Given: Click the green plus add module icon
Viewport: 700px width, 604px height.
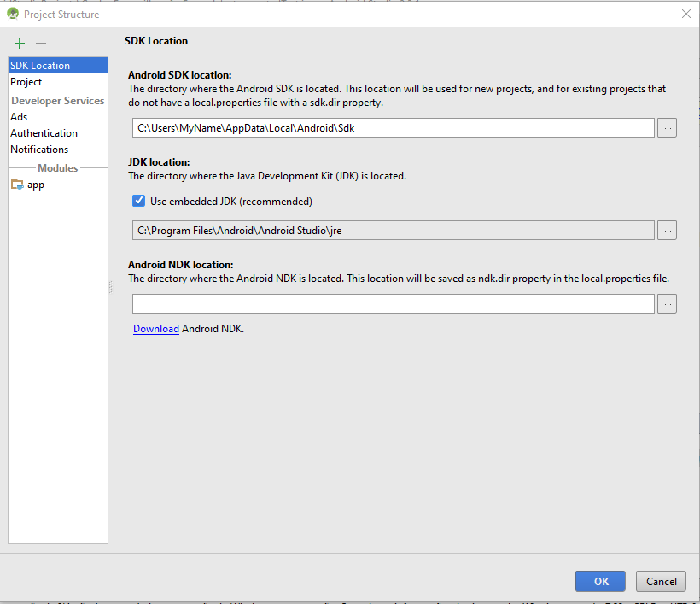Looking at the screenshot, I should [20, 44].
